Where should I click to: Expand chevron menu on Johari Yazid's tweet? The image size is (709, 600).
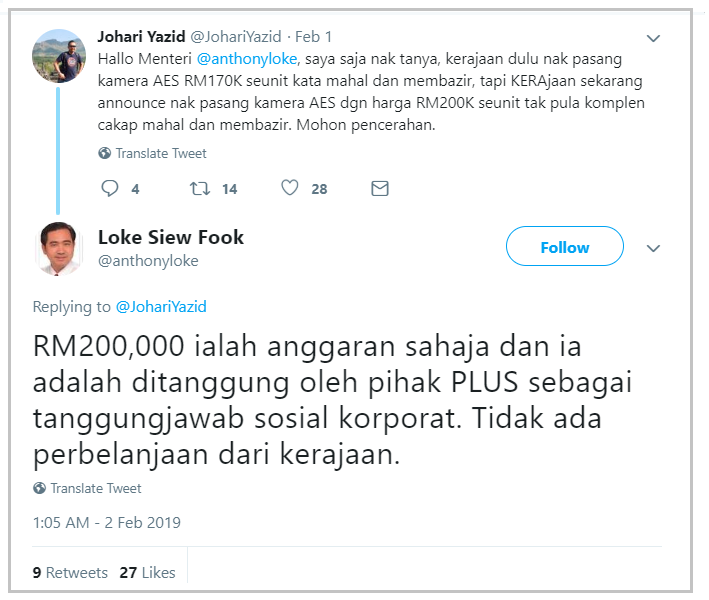coord(653,38)
